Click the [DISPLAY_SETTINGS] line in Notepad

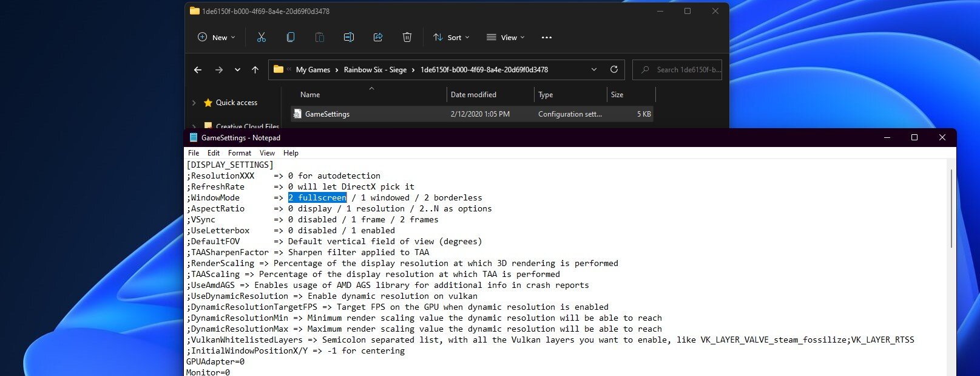click(x=230, y=165)
